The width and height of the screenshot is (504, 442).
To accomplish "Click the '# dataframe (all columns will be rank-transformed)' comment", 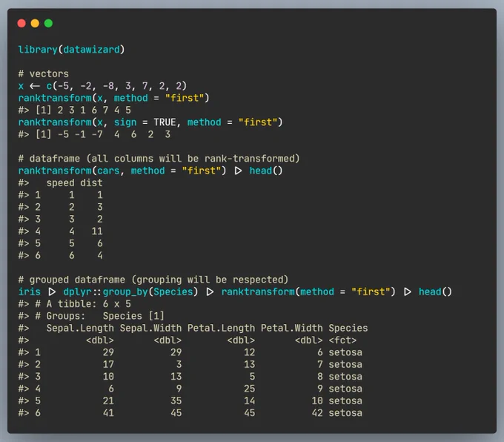I will tap(159, 159).
